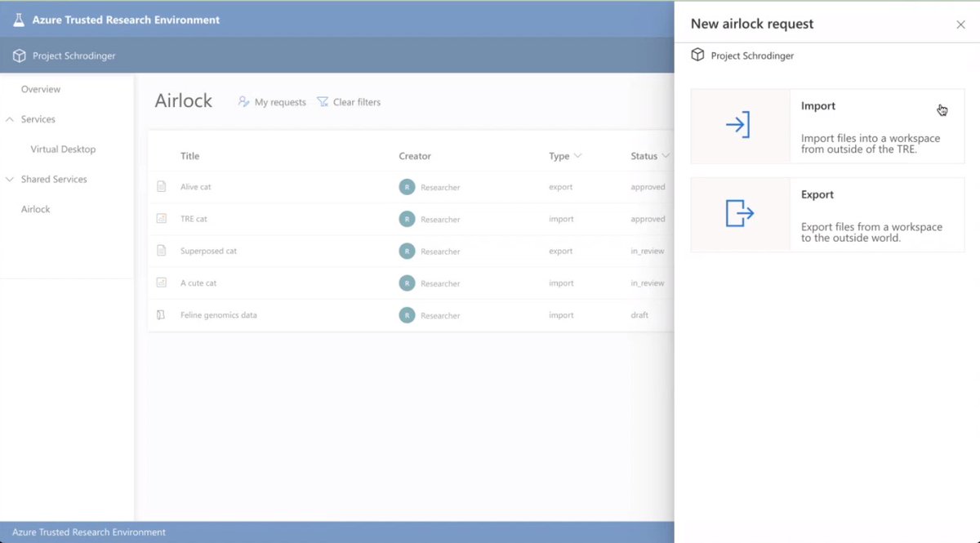
Task: Expand the Shared Services section chevron
Action: click(x=10, y=179)
